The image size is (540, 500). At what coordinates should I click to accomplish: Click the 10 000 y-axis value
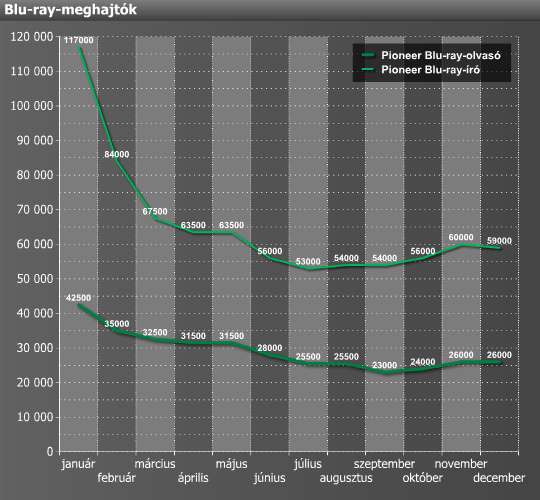tap(35, 417)
